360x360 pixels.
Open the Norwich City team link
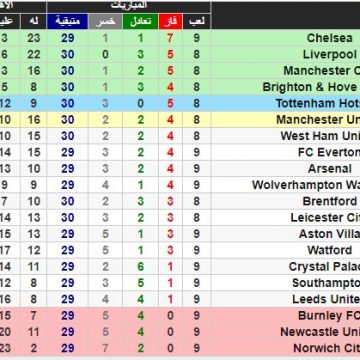pyautogui.click(x=326, y=348)
